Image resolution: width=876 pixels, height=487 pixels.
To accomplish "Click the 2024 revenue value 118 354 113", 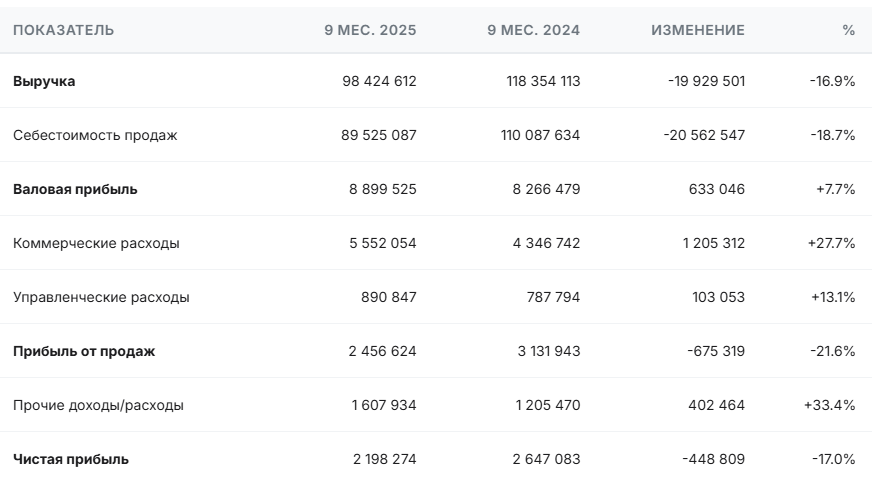I will coord(543,81).
